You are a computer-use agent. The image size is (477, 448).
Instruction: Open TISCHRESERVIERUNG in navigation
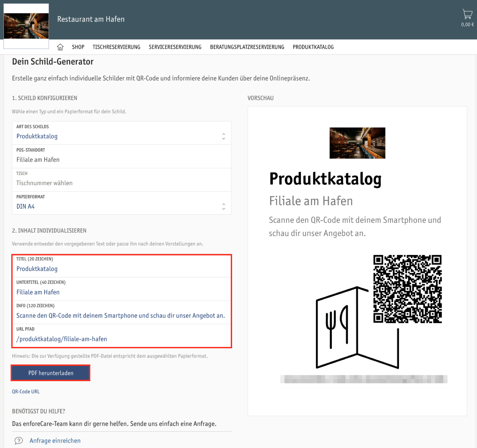click(116, 47)
